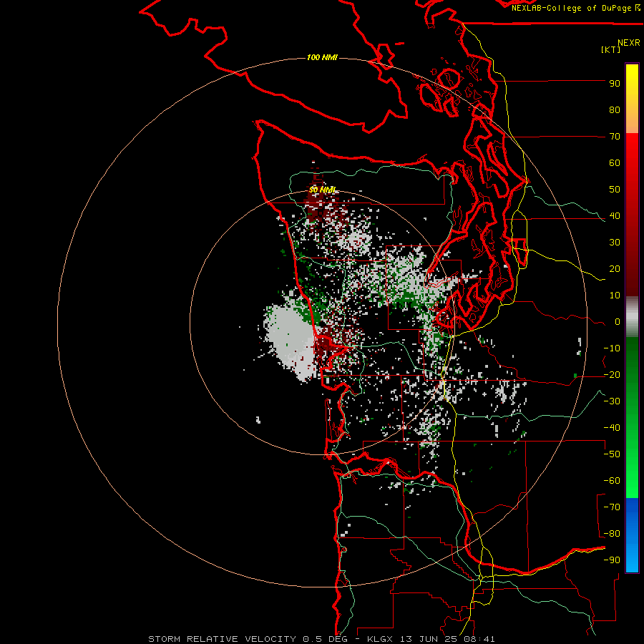This screenshot has width=644, height=644.
Task: Click STORM RELATIVE VELOCITY in the footer
Action: click(x=222, y=639)
